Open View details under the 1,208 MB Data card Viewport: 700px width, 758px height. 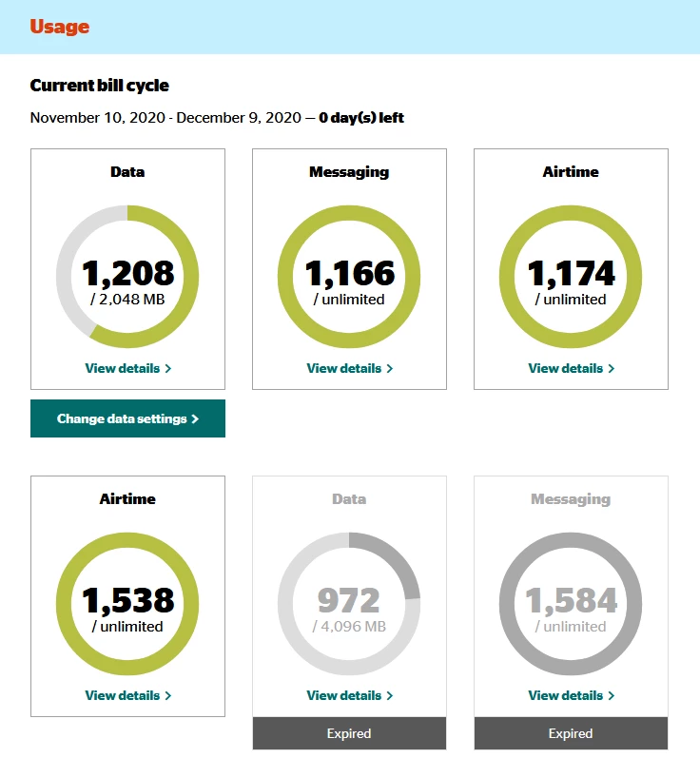[x=128, y=368]
